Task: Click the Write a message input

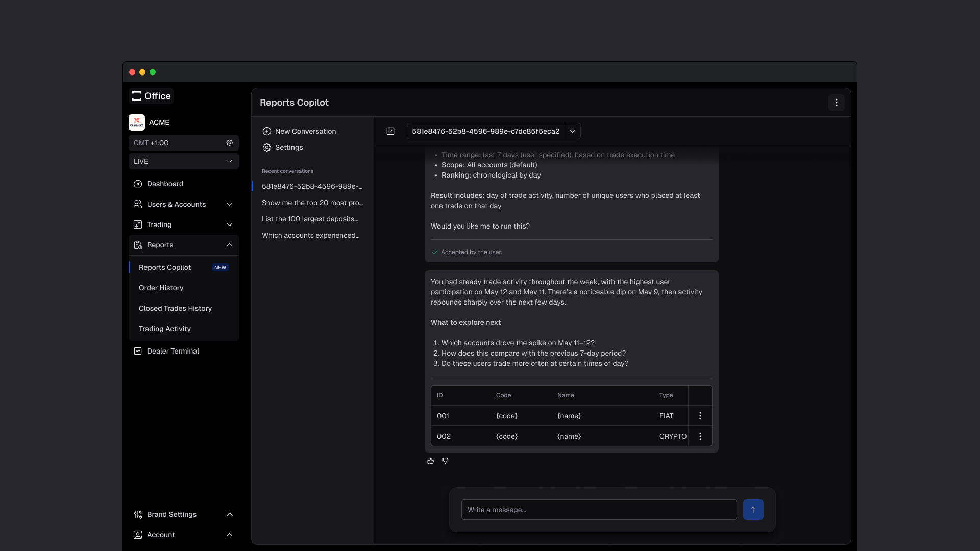Action: [599, 510]
